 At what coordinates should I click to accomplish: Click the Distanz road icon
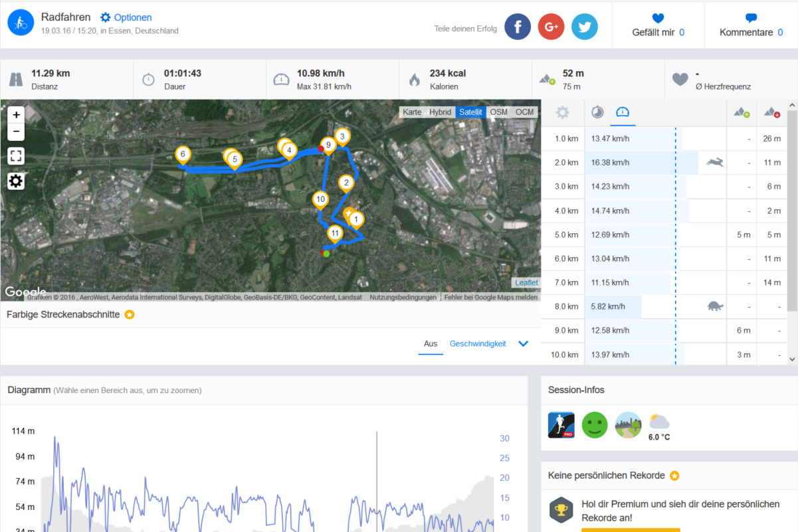point(16,80)
